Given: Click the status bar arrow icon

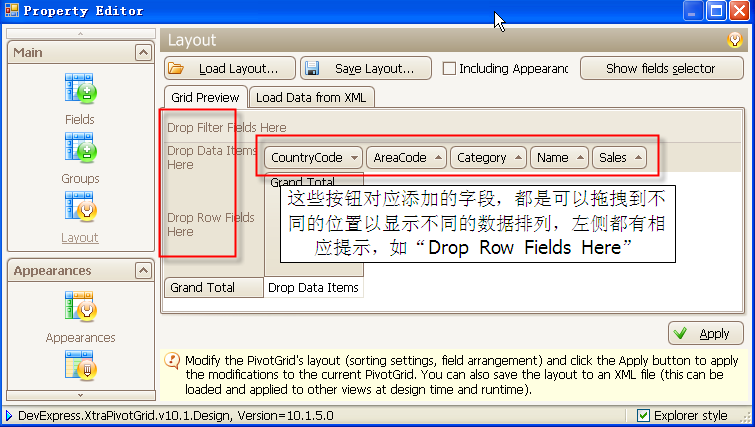Looking at the screenshot, I should click(9, 415).
